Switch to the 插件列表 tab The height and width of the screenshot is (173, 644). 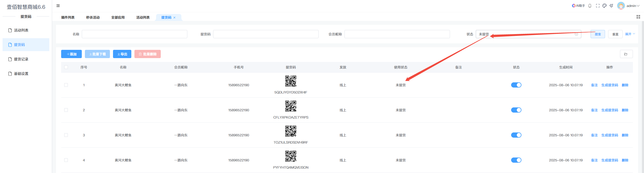68,17
